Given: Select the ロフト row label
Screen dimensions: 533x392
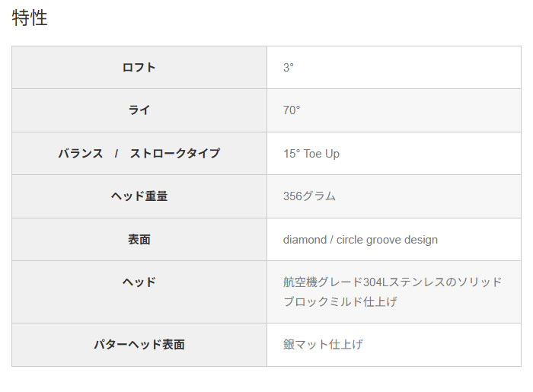Looking at the screenshot, I should [x=139, y=67].
